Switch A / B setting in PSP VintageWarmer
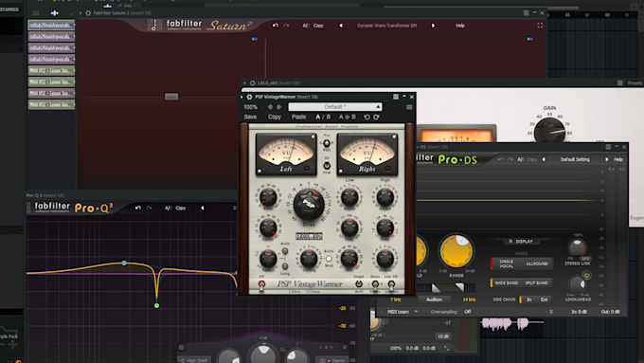Screen dimensions: 644x363 (323, 118)
